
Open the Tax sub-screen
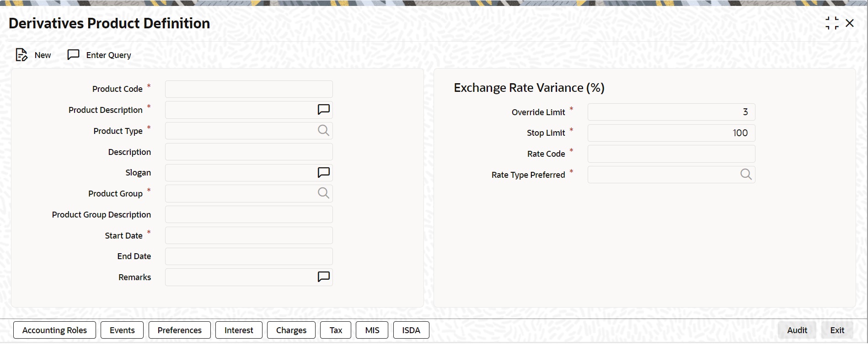336,330
